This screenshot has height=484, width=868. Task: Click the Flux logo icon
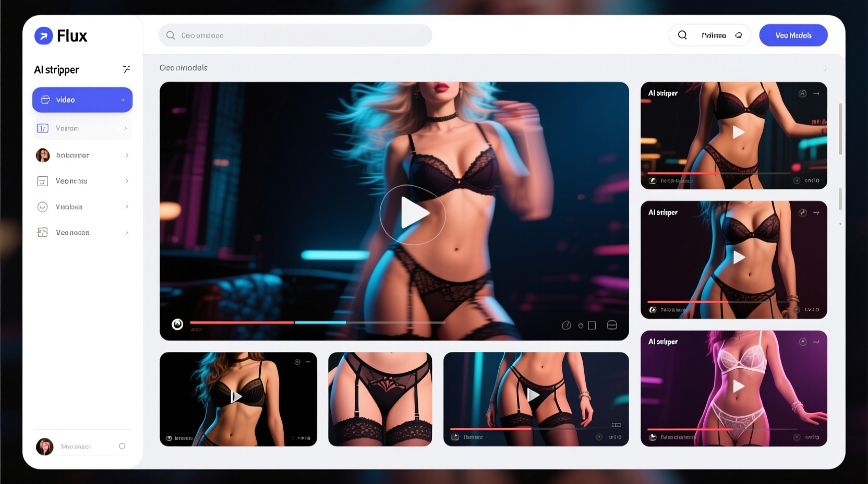coord(44,36)
